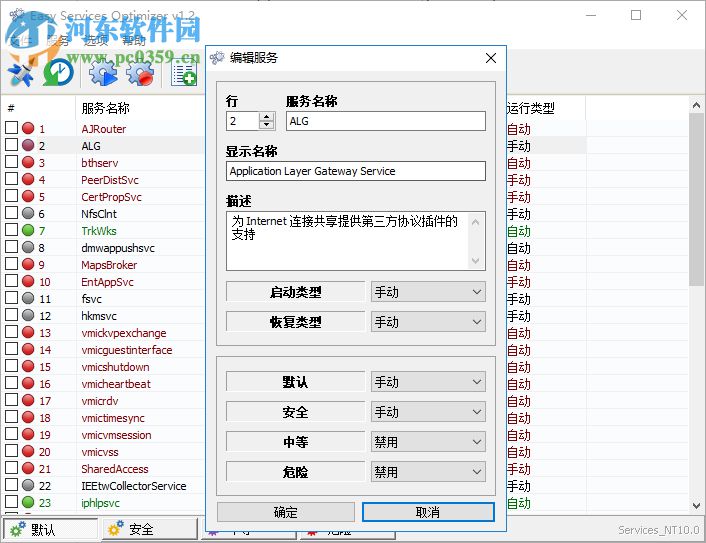Tick the checkbox for SharedAccess row
This screenshot has width=706, height=543.
[x=11, y=468]
